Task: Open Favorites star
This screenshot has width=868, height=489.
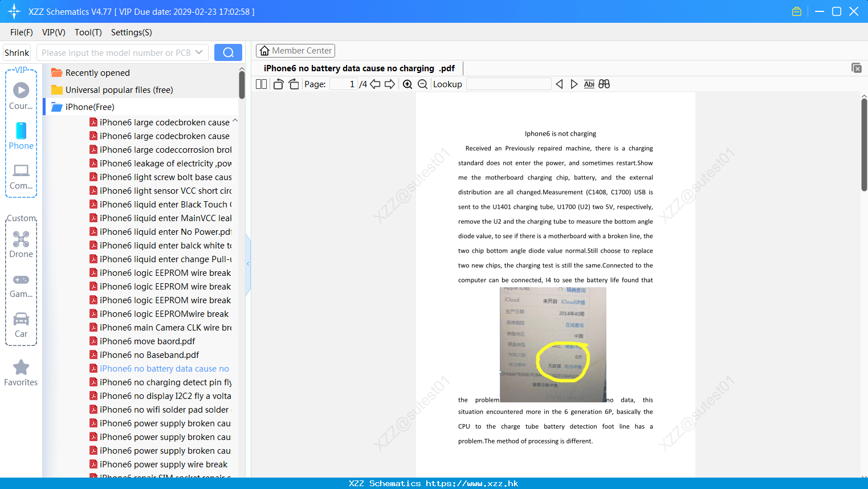Action: (21, 373)
